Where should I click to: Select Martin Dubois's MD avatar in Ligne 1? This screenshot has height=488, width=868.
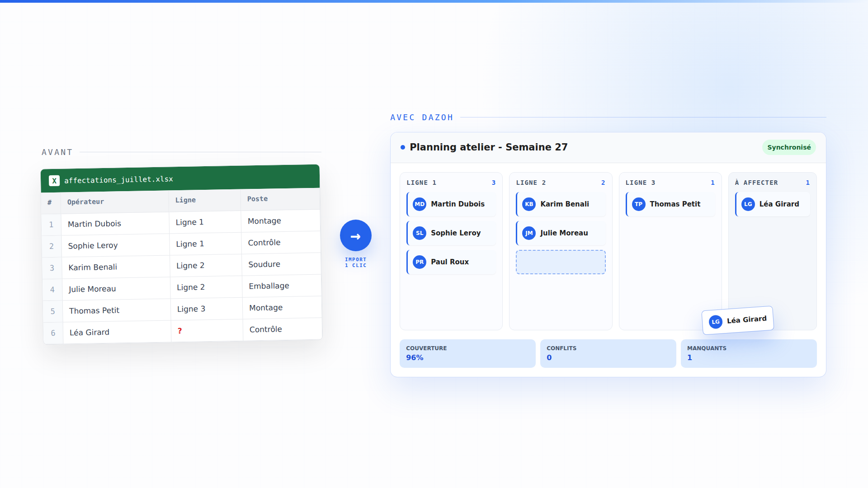click(x=420, y=204)
